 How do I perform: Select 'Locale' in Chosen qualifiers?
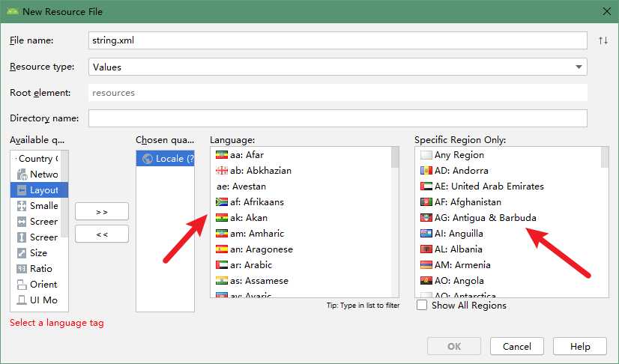(x=165, y=159)
